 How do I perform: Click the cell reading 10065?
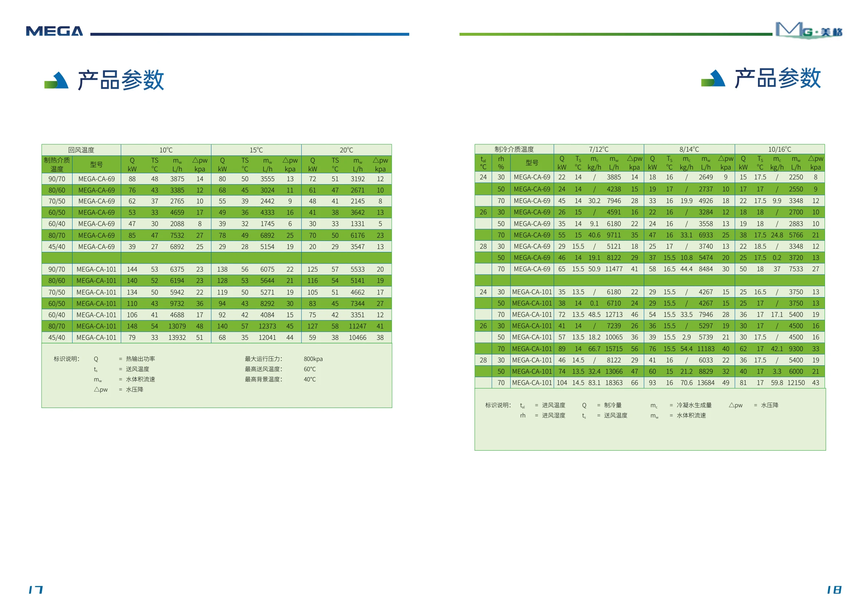click(x=614, y=337)
